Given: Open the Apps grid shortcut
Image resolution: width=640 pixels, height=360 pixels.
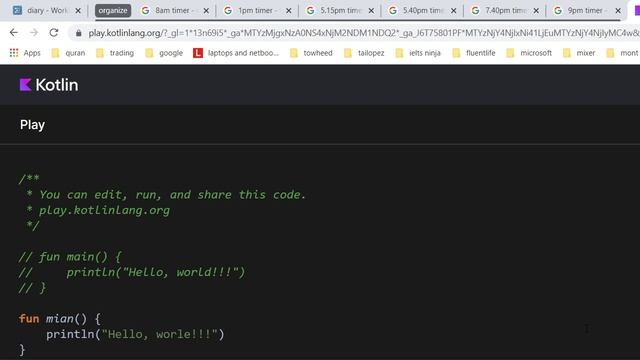Looking at the screenshot, I should (x=25, y=53).
